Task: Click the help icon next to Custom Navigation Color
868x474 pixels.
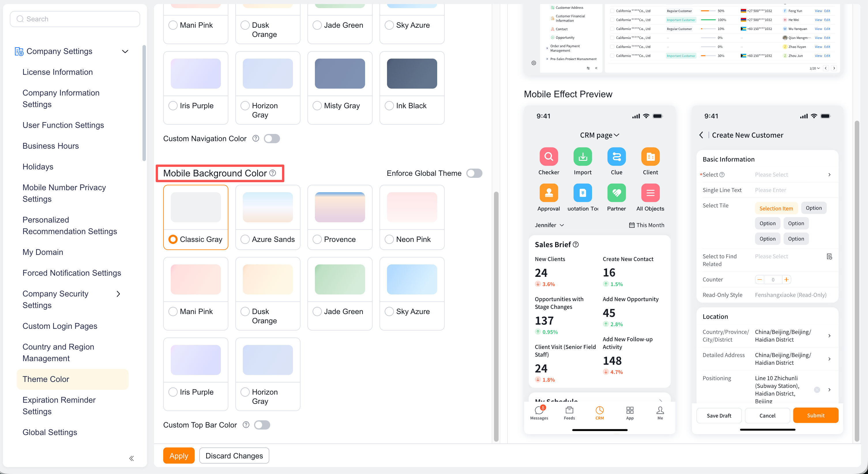Action: [256, 138]
